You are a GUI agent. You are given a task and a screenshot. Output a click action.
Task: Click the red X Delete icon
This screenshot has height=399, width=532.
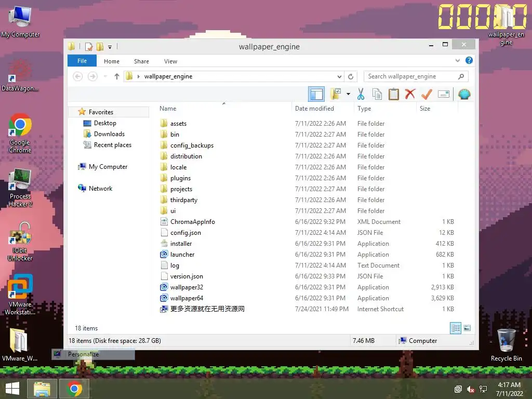(410, 94)
